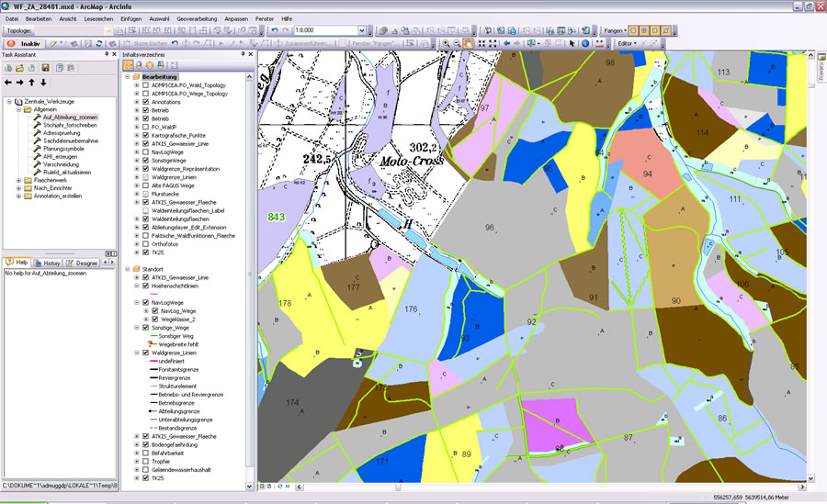Image resolution: width=827 pixels, height=504 pixels.
Task: Pin the Task Assistant panel
Action: pos(108,54)
